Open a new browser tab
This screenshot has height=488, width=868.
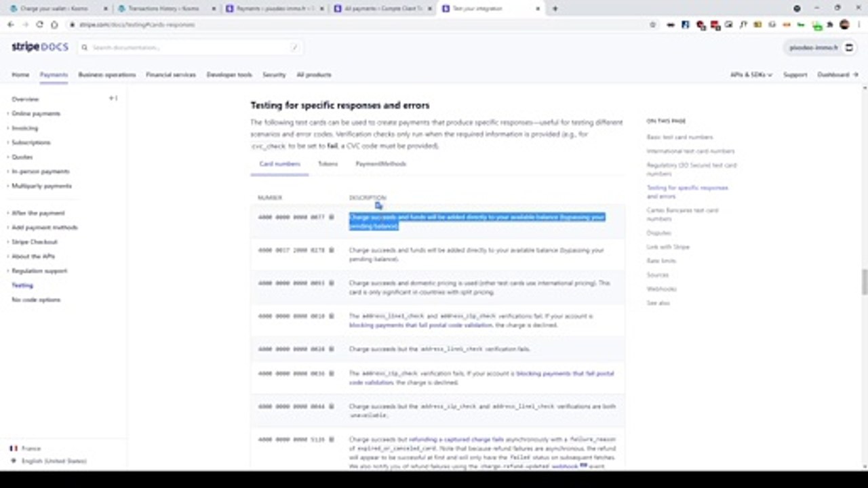coord(555,8)
